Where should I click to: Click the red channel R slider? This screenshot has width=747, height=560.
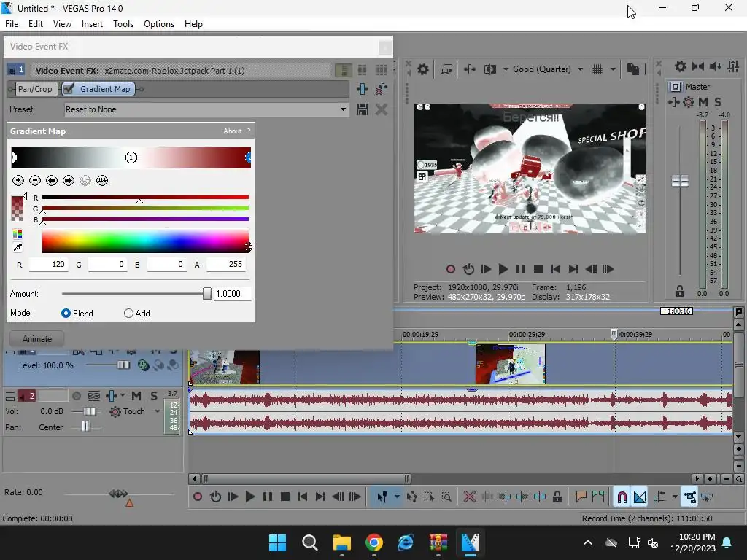click(145, 197)
